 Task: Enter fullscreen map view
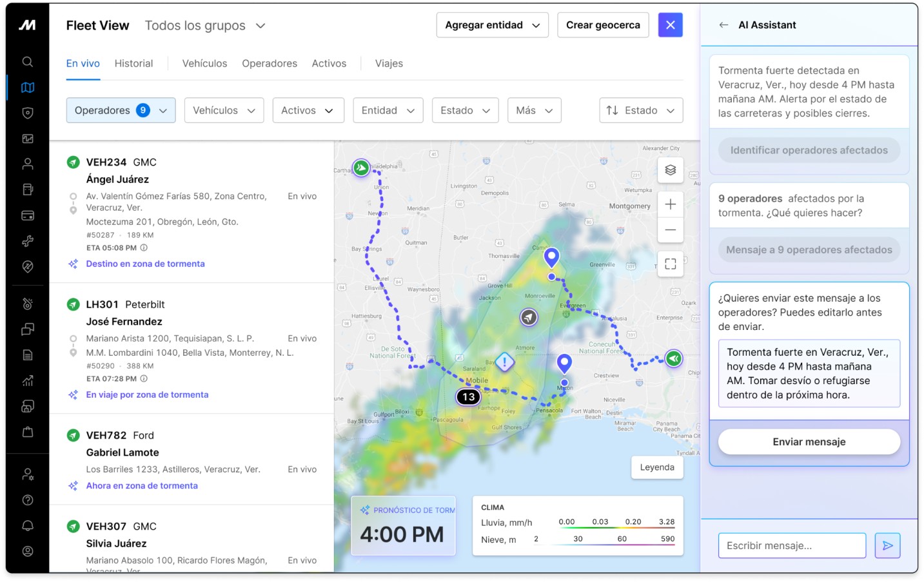pos(670,264)
